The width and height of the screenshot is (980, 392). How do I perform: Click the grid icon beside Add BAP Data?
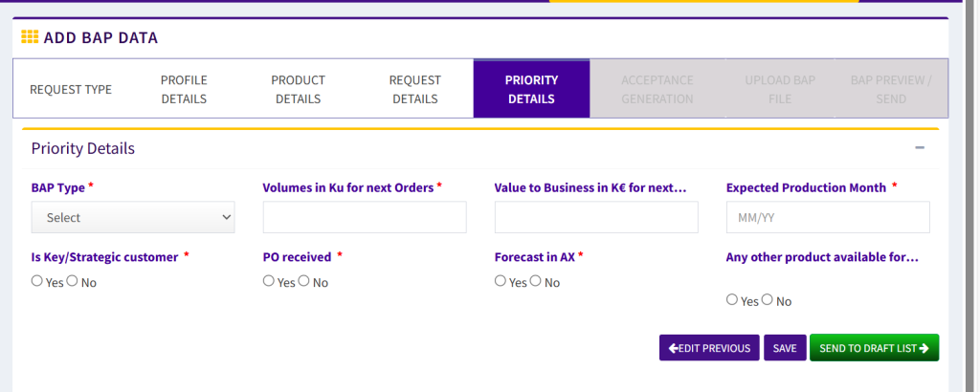(30, 38)
